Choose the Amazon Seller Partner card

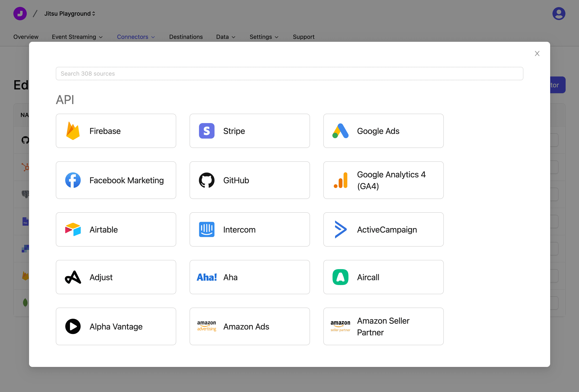coord(383,326)
